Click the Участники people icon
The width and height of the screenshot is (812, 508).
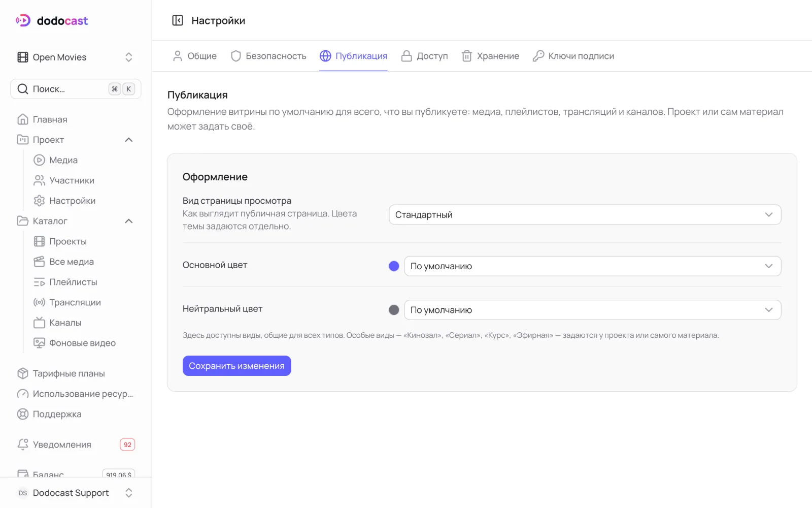point(39,180)
